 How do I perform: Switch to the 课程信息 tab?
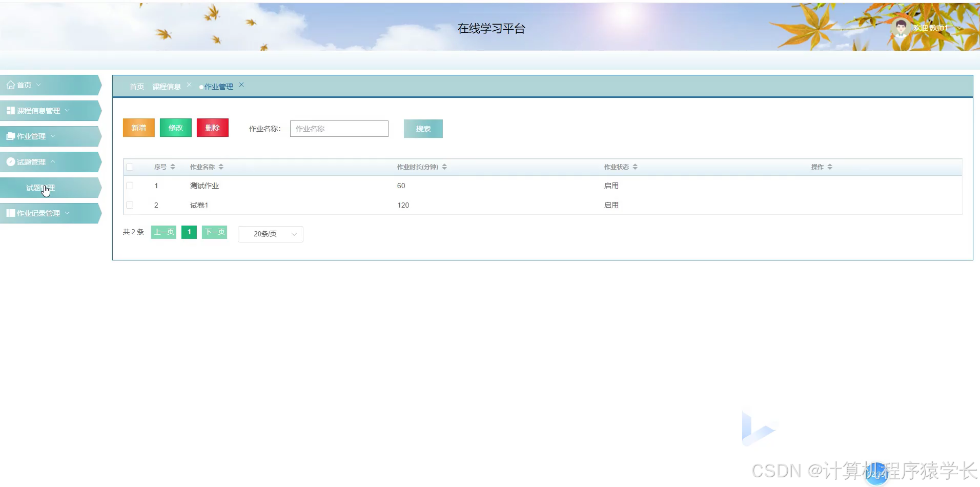coord(166,86)
